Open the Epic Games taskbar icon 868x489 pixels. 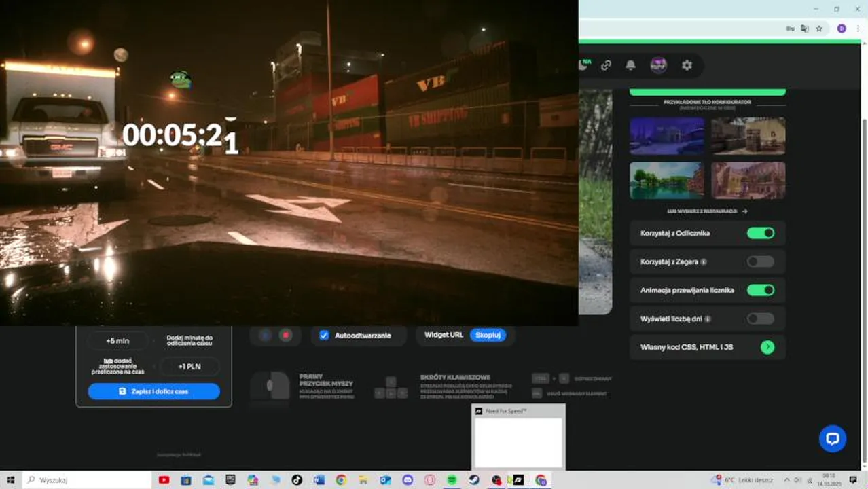[x=230, y=480]
